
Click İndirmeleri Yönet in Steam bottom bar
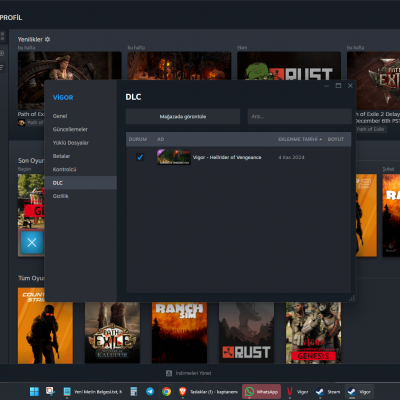189,373
